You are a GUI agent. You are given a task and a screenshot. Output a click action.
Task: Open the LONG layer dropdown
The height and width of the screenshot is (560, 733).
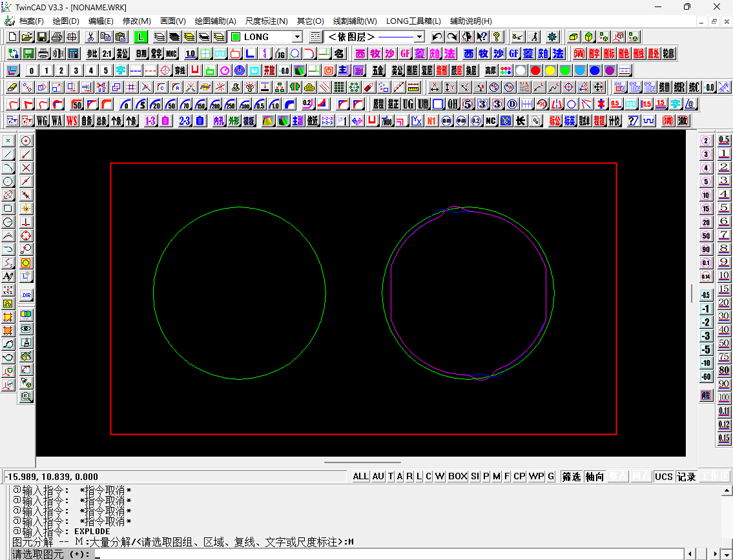point(297,37)
